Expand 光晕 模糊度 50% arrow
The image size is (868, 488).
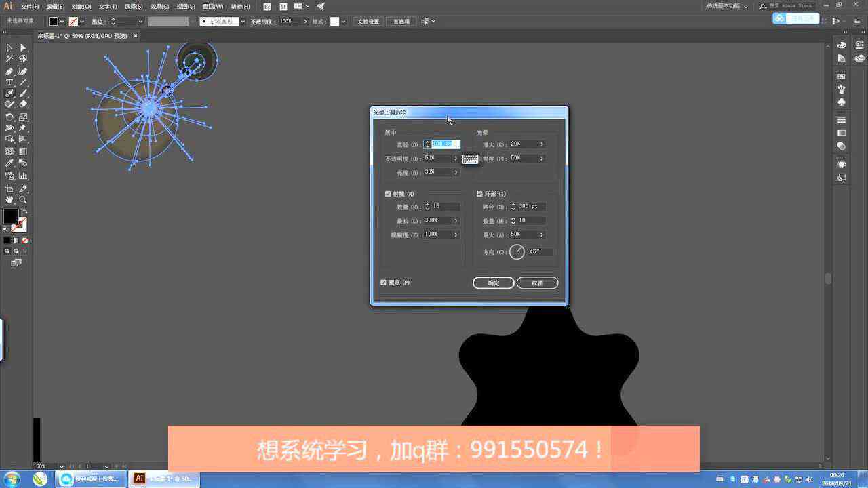(541, 158)
